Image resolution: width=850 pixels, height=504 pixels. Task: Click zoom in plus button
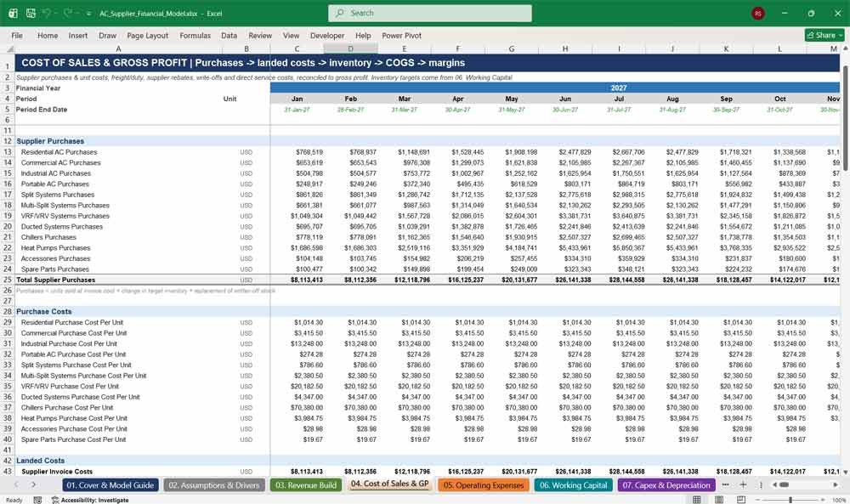pos(824,500)
